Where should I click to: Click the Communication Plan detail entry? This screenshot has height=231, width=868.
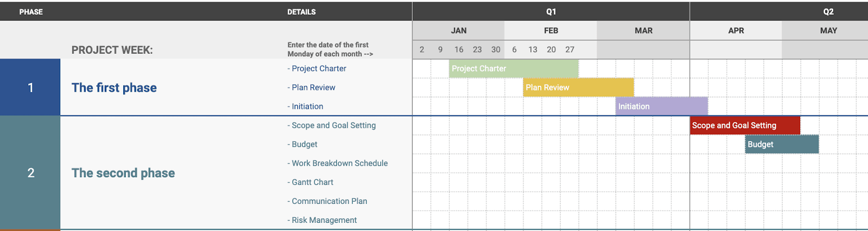[x=327, y=201]
